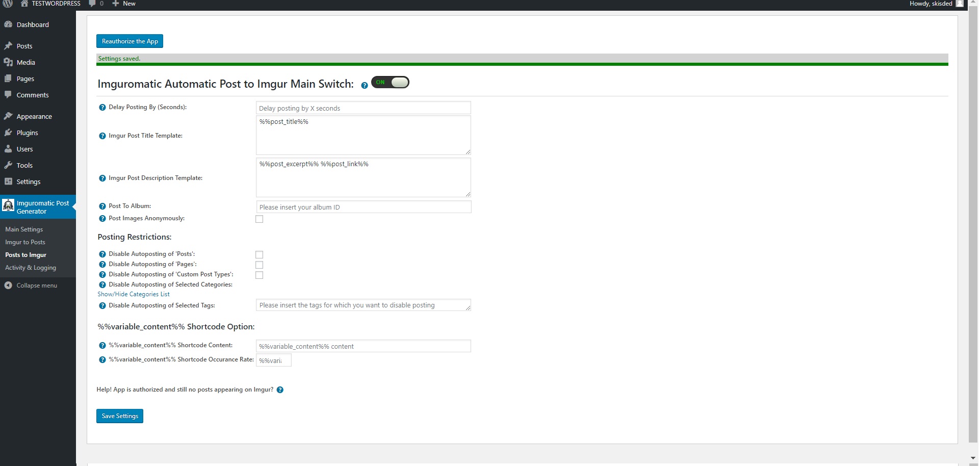
Task: Click Collapse menu link
Action: [37, 286]
